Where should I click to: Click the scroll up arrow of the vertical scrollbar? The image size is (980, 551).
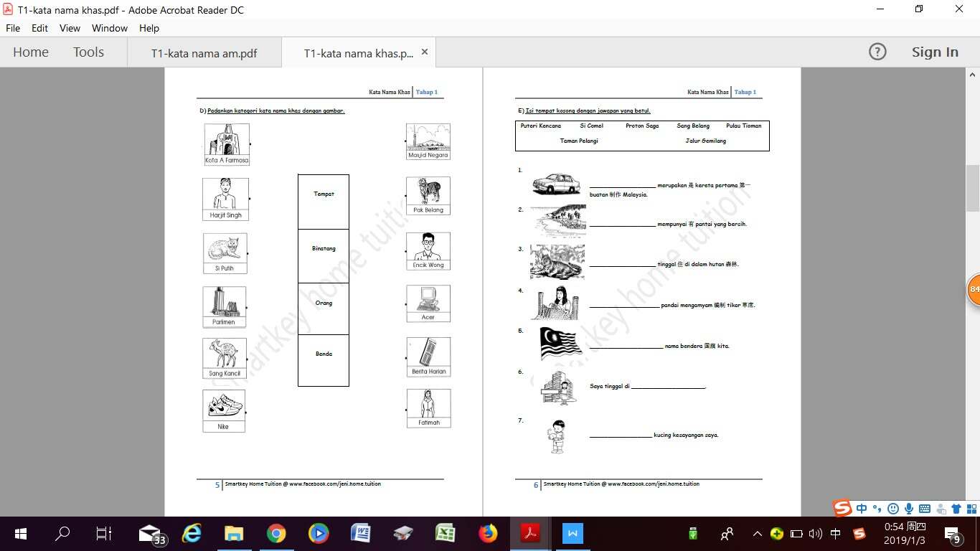tap(973, 75)
